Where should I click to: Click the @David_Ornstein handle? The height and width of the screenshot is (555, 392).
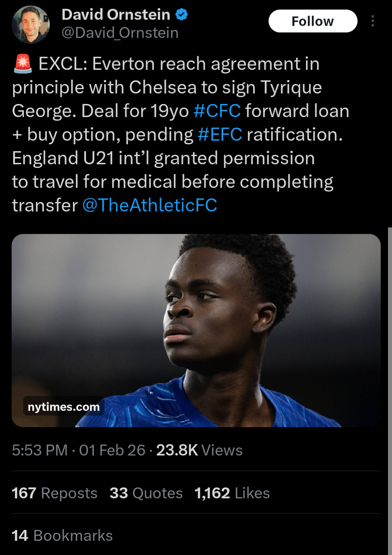[120, 33]
